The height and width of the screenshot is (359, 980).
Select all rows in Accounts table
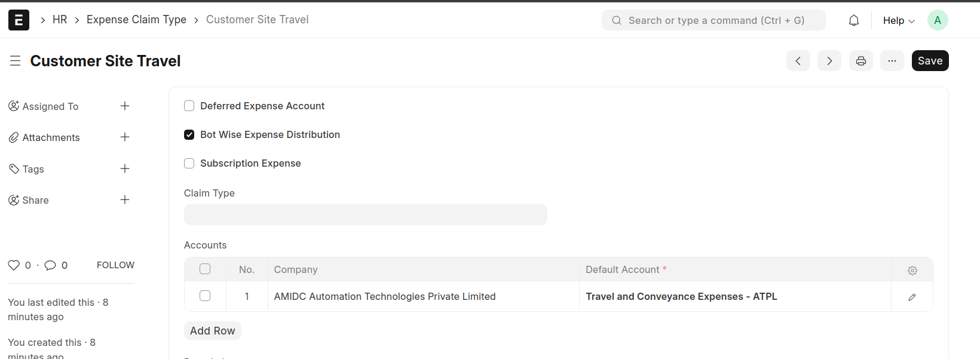click(205, 269)
